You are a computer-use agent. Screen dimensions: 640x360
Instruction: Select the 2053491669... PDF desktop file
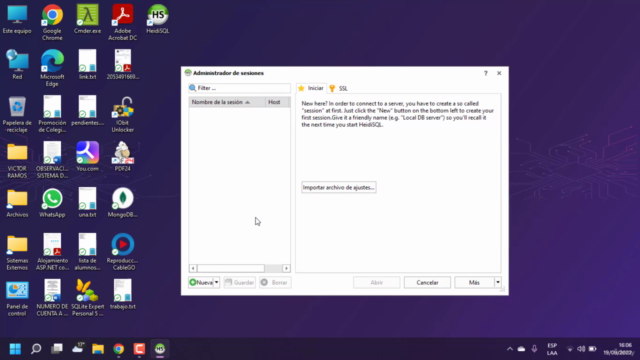pos(122,64)
